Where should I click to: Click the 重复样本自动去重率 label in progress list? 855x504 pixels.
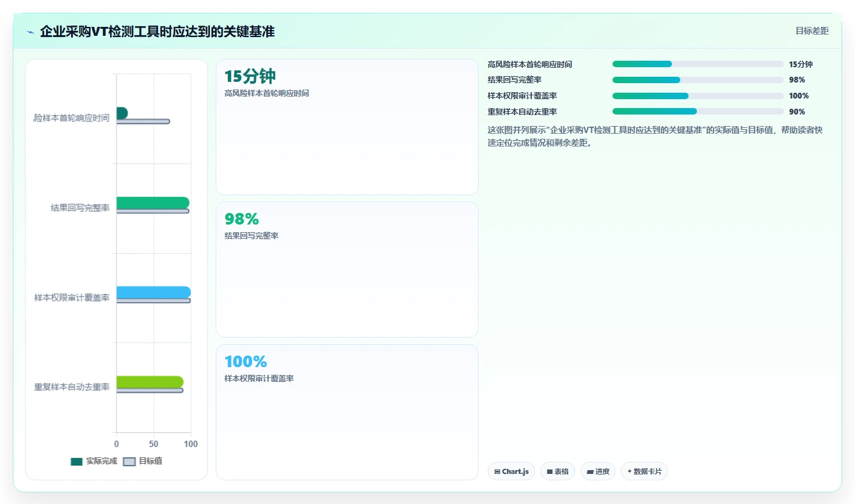point(522,111)
